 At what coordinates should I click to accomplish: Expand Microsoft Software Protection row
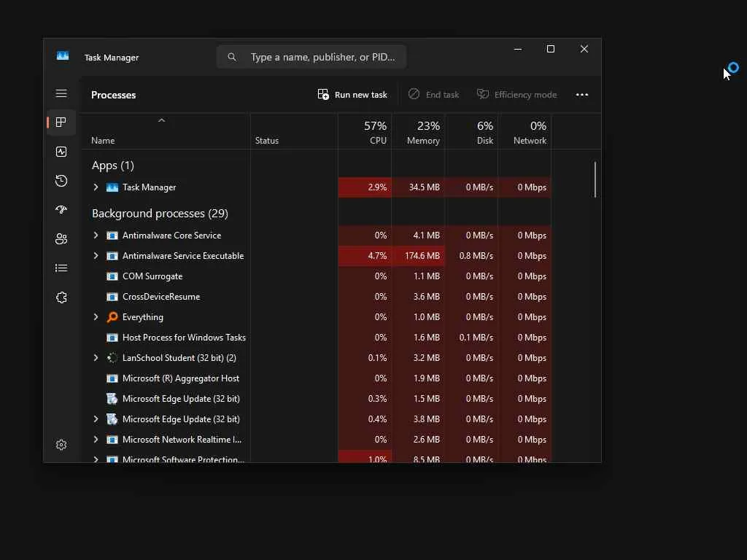pyautogui.click(x=96, y=459)
